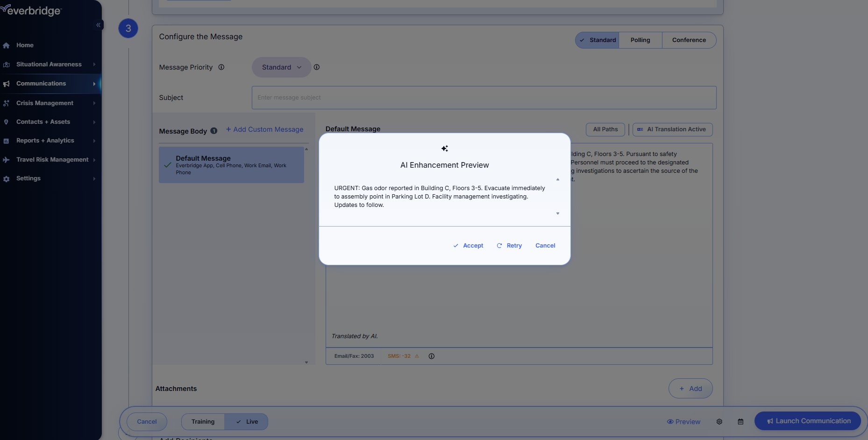This screenshot has height=440, width=868.
Task: Click the calendar schedule icon in bottom bar
Action: click(740, 422)
